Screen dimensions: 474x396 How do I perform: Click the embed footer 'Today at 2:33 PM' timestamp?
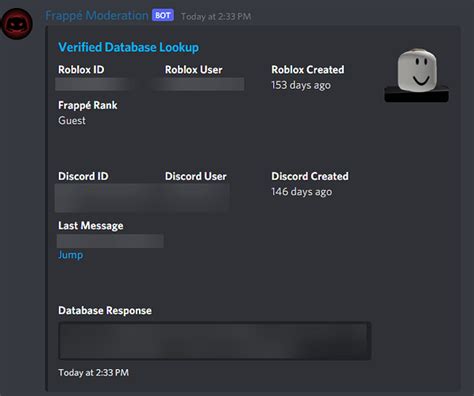point(93,373)
